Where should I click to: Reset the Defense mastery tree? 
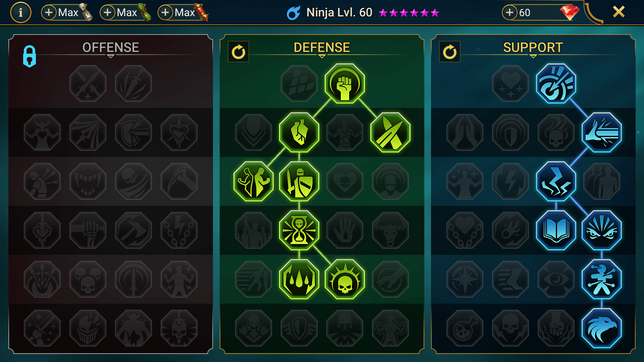tap(238, 52)
